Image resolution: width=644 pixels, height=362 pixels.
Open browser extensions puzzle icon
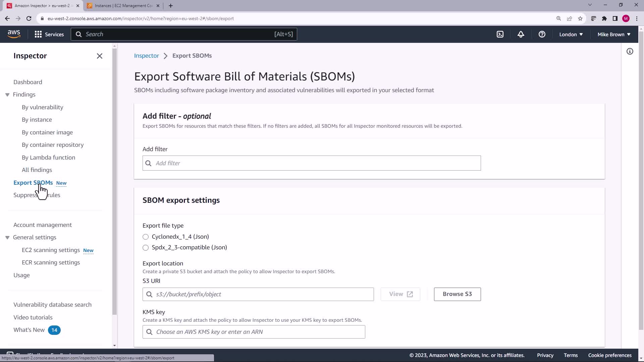604,18
